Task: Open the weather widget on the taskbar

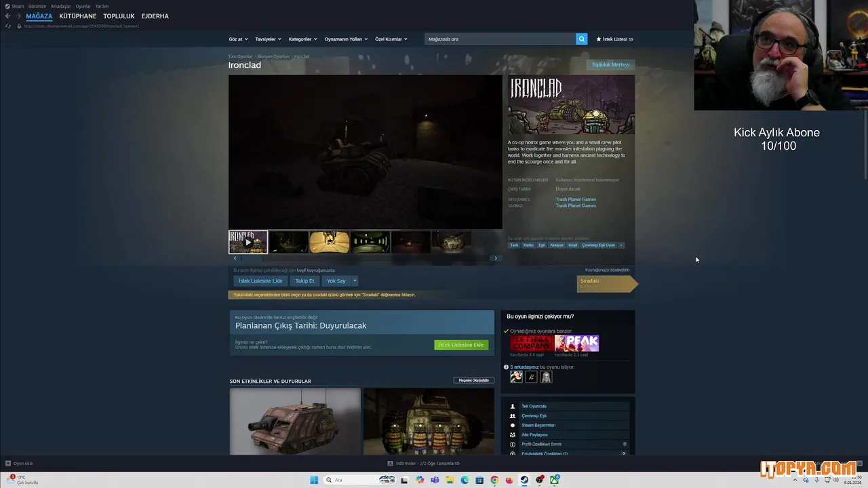Action: pyautogui.click(x=22, y=480)
